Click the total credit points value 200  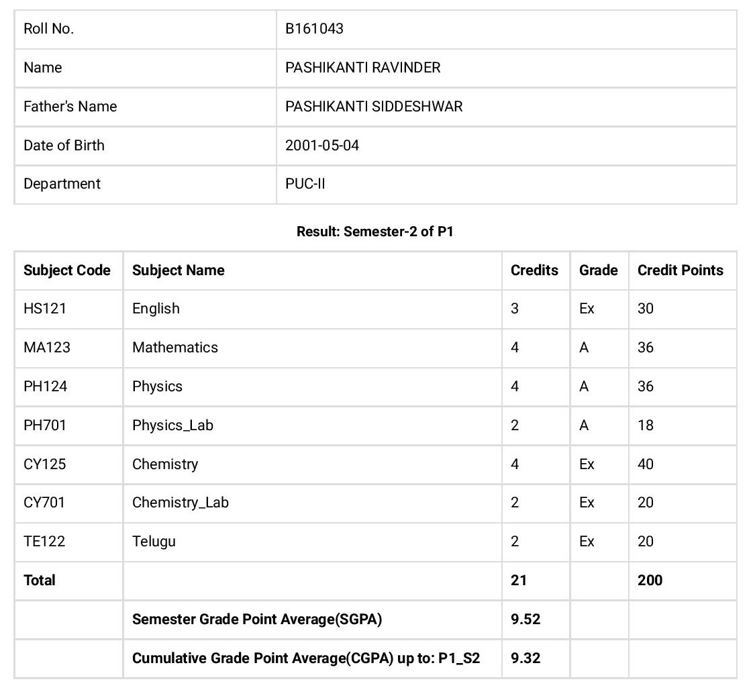[650, 581]
